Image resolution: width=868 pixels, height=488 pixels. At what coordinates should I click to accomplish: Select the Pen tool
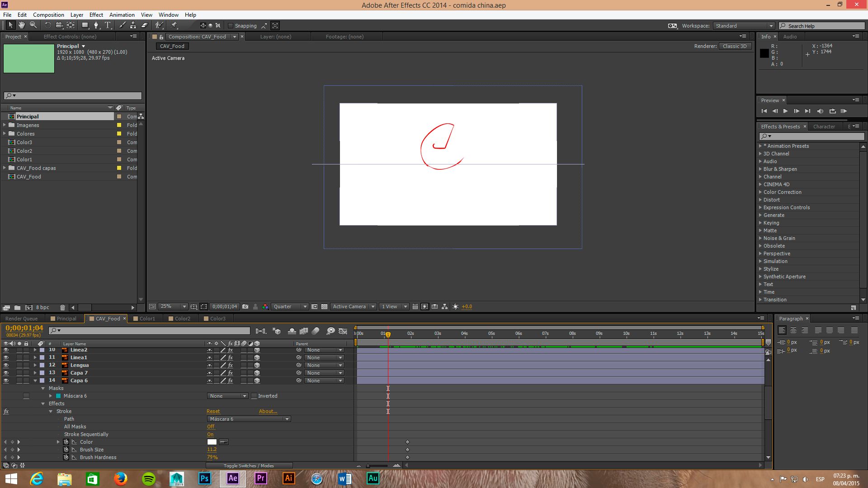tap(96, 25)
